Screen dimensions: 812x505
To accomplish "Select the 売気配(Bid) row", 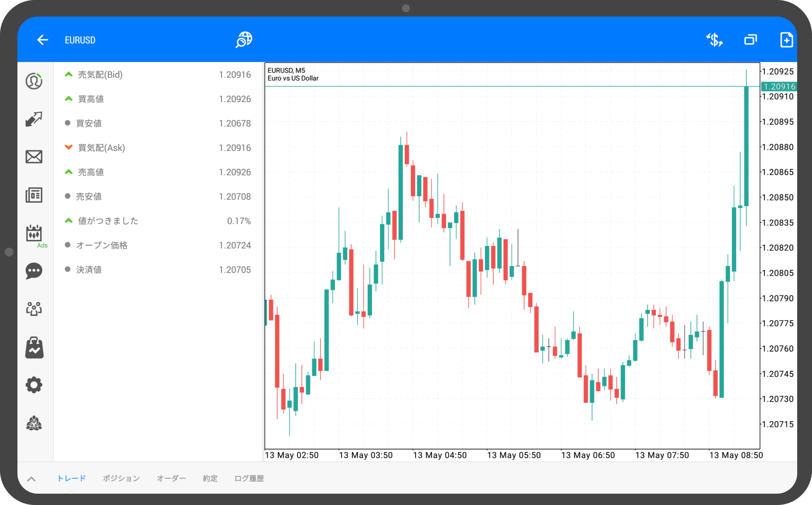I will tap(158, 75).
